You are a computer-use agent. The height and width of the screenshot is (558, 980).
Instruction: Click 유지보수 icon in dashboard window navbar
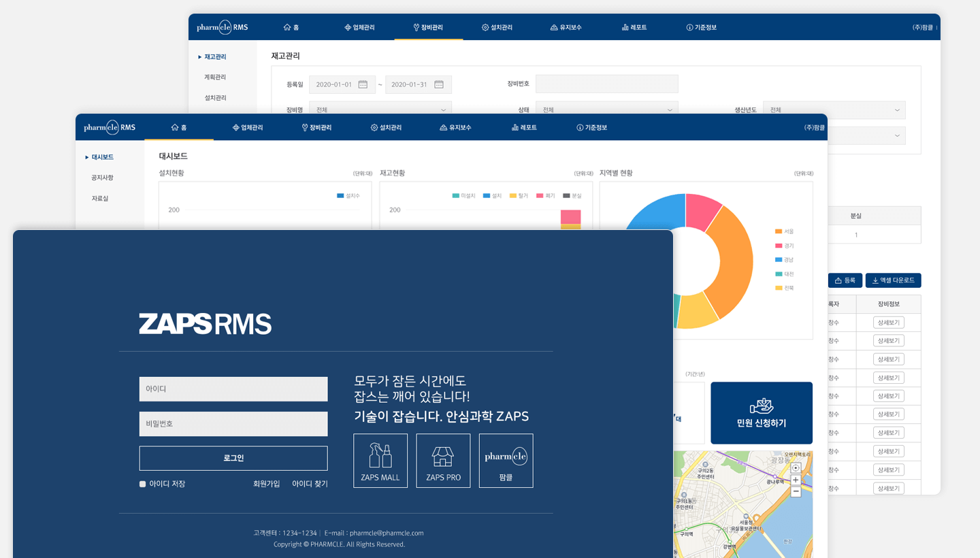(x=443, y=127)
